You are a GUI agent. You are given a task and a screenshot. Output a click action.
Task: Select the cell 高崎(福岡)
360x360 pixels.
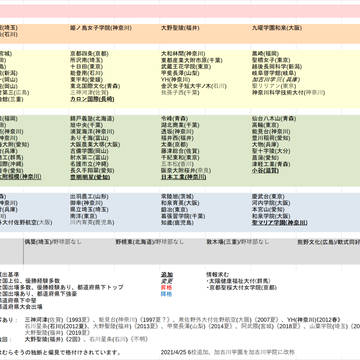(266, 54)
